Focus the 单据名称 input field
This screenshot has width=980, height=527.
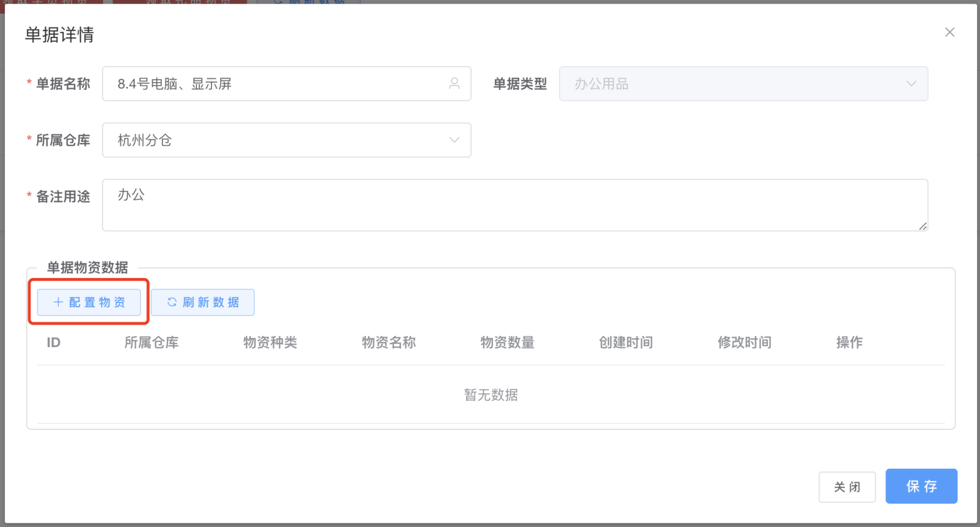274,84
